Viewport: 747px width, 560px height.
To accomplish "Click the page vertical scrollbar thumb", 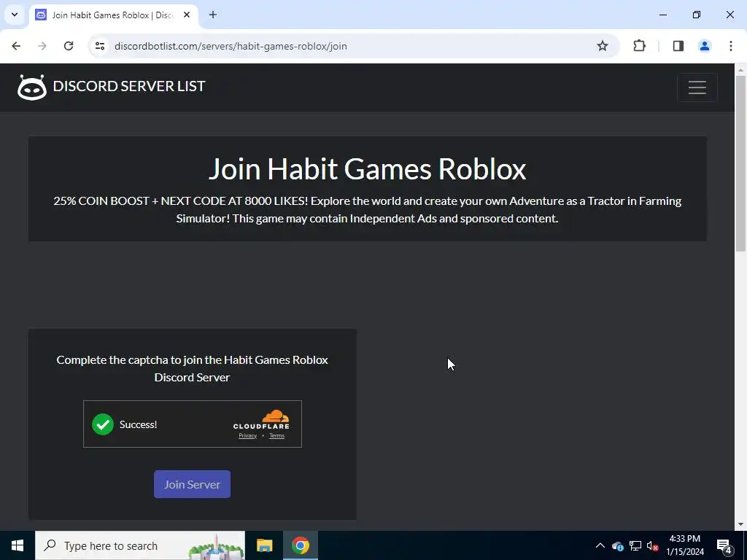I will coord(741,163).
